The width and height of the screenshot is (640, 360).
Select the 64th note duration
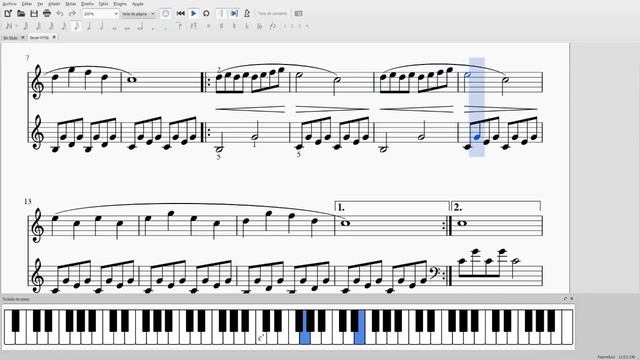(x=38, y=26)
